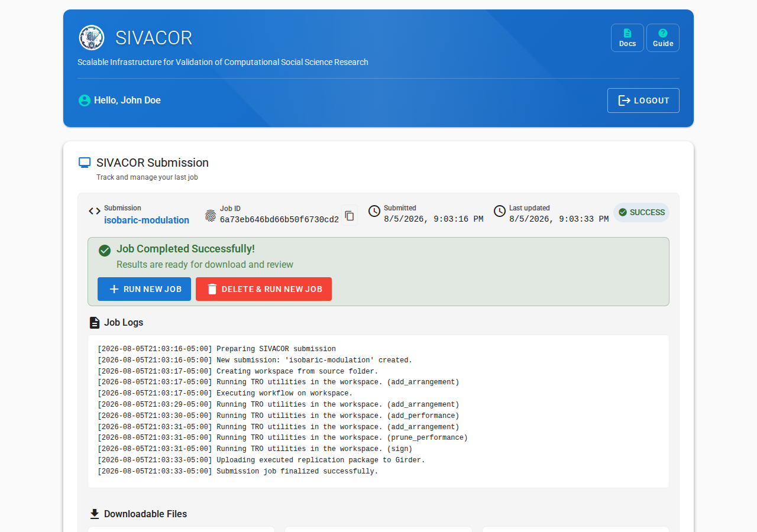Click log line containing '(sign)'

tap(255, 449)
